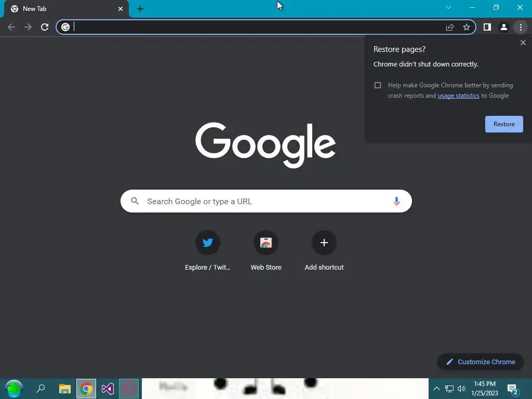Click Chrome icon in taskbar
The image size is (532, 399).
(x=86, y=389)
